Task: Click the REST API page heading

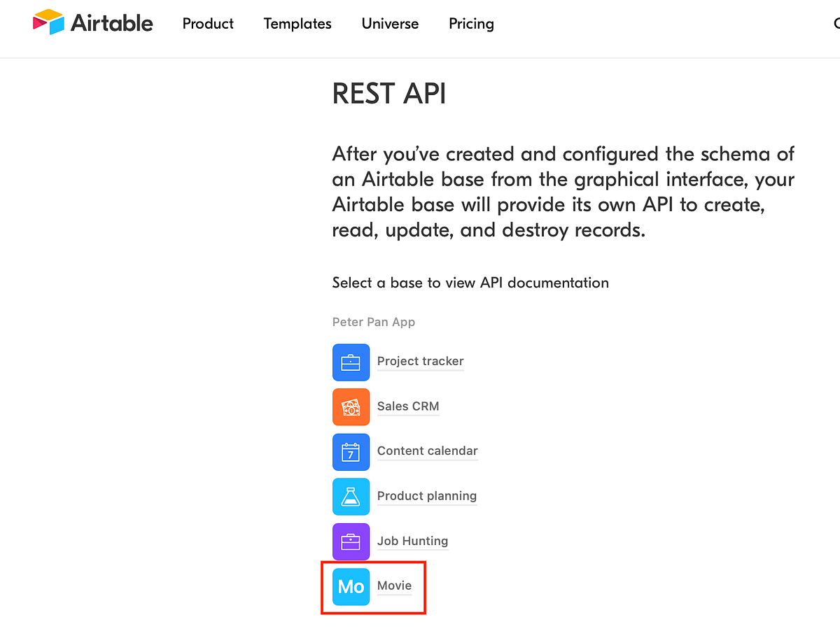Action: coord(389,93)
